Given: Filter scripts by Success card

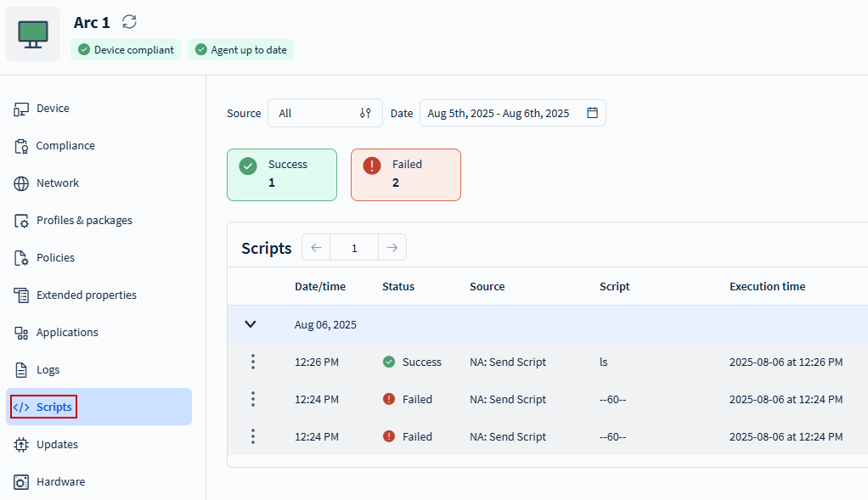Looking at the screenshot, I should point(281,175).
